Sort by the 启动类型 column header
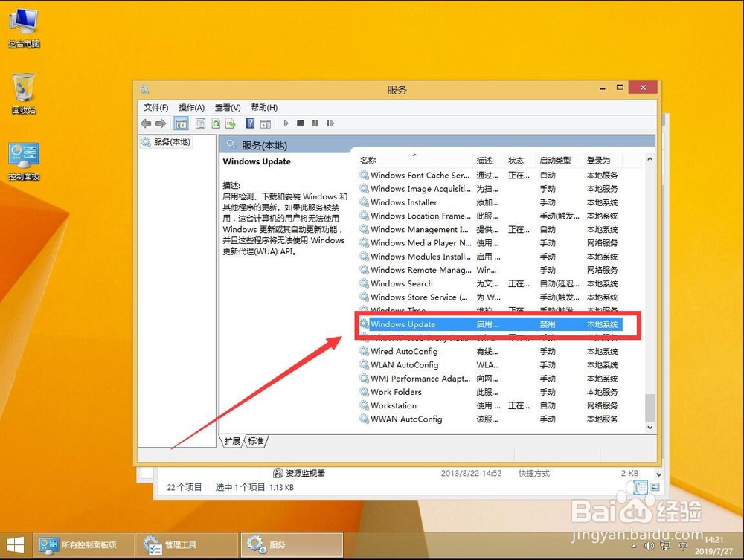Viewport: 744px width, 560px height. [560, 161]
